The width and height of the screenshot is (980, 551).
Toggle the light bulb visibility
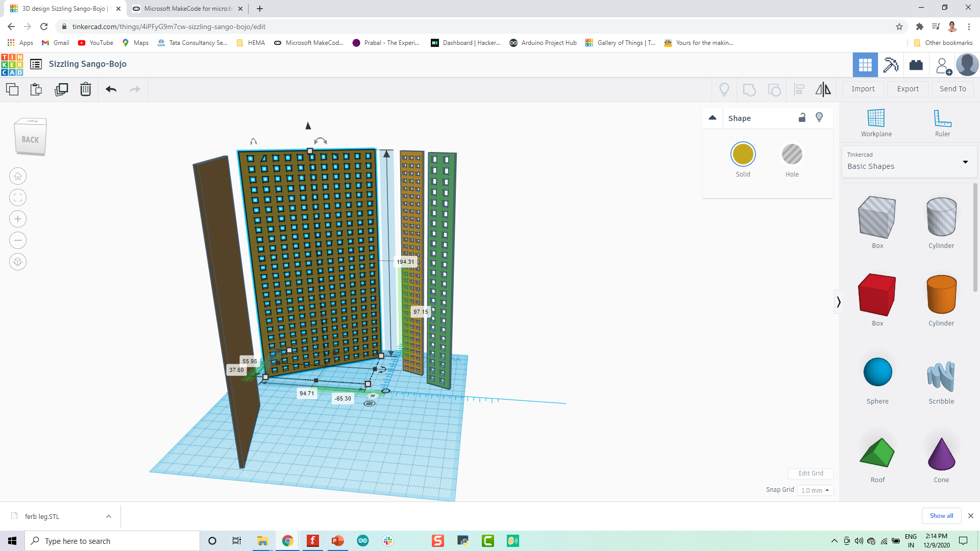819,117
